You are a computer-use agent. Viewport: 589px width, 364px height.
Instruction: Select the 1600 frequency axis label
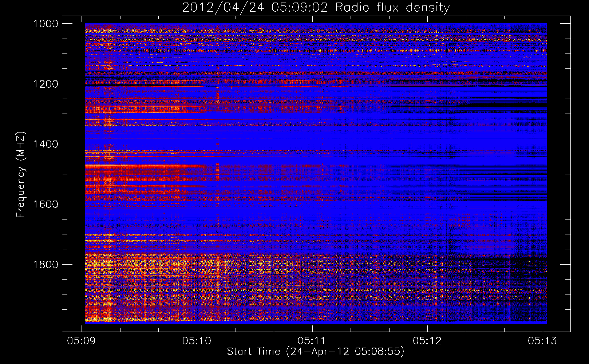(46, 204)
